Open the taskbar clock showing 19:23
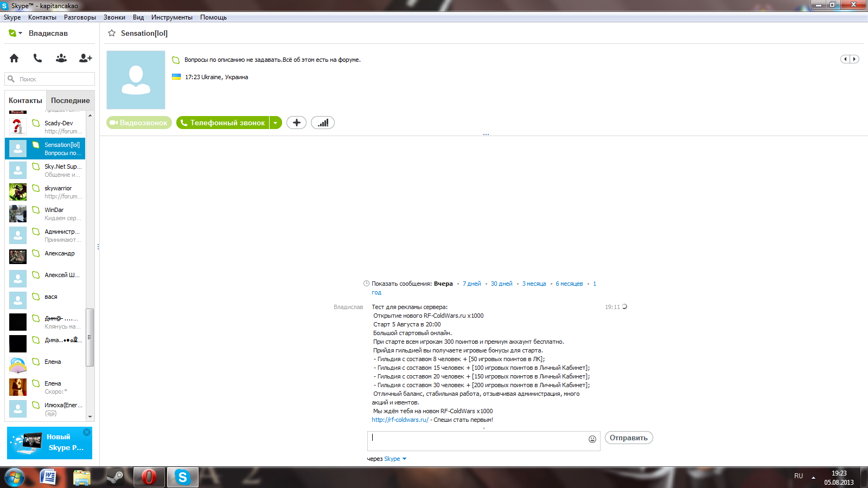Image resolution: width=868 pixels, height=488 pixels. tap(839, 478)
